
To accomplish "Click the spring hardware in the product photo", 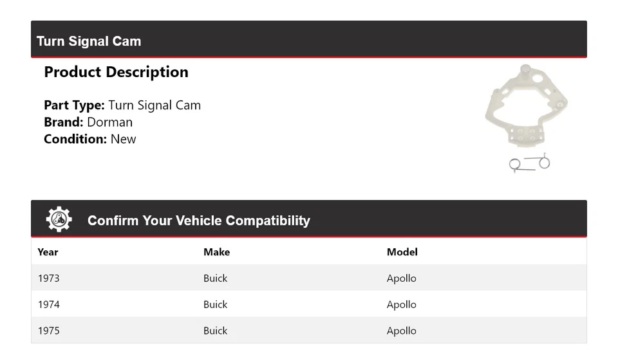I will (529, 163).
